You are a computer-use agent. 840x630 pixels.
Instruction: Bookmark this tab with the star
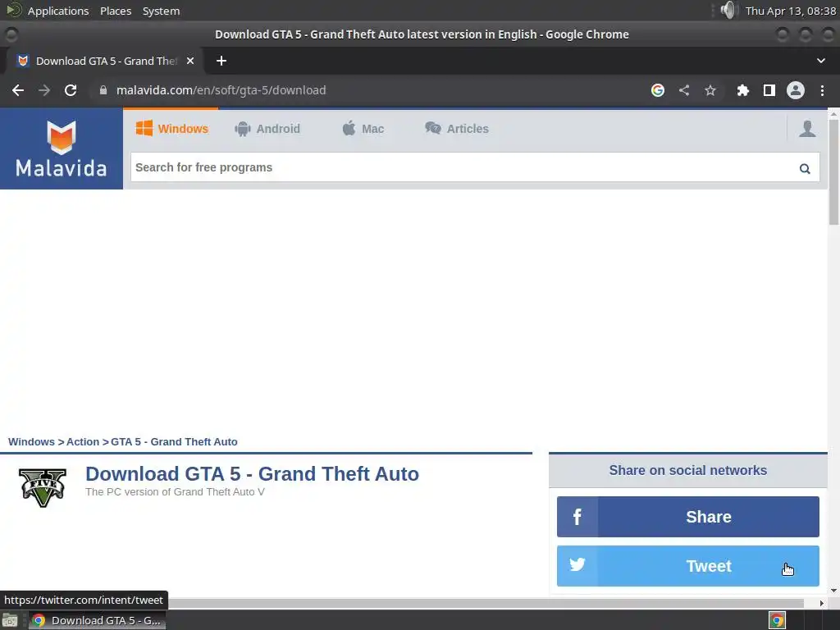pyautogui.click(x=710, y=90)
